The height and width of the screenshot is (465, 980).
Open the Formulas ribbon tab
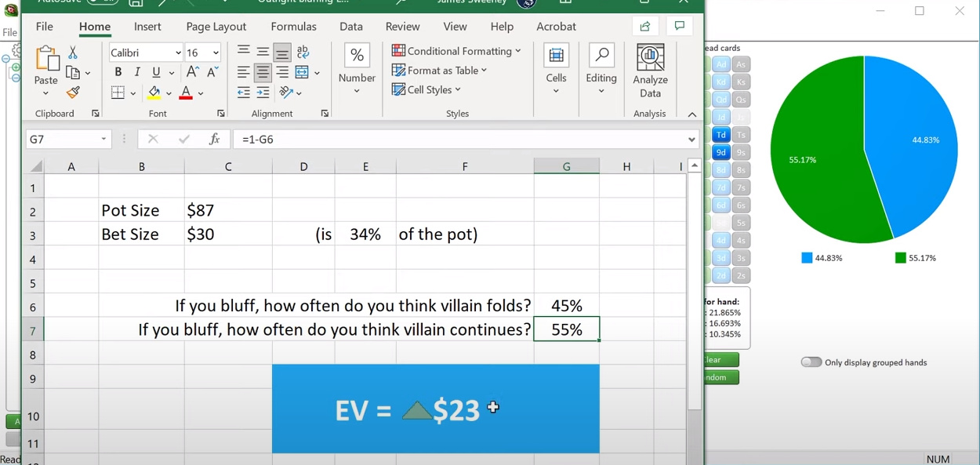(x=293, y=27)
